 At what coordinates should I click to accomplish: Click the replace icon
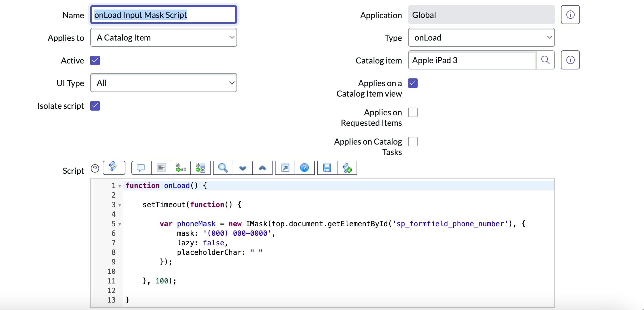(181, 168)
